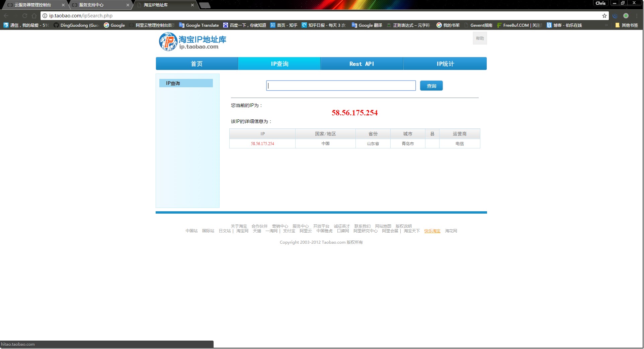Viewport: 644px width, 349px height.
Task: Open the 首页 - 知乎 bookmark
Action: (284, 25)
